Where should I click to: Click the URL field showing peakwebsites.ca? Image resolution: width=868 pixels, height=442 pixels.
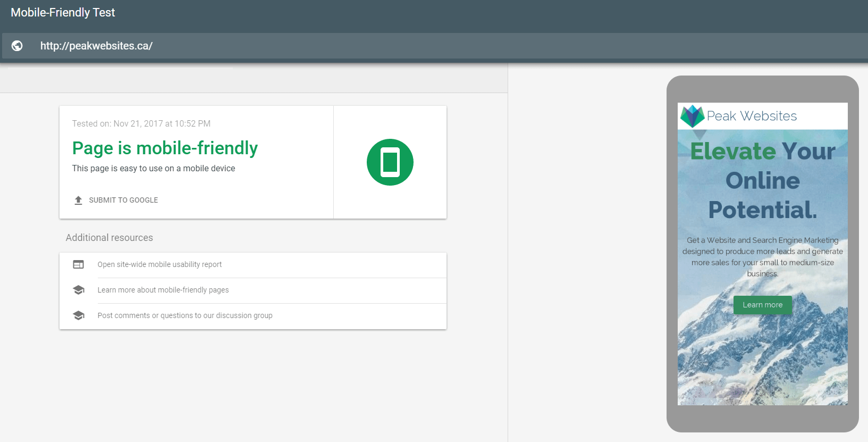pos(435,46)
